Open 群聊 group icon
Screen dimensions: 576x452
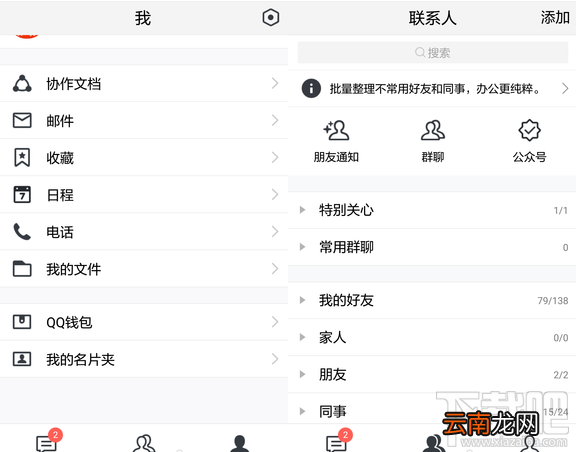(x=433, y=130)
